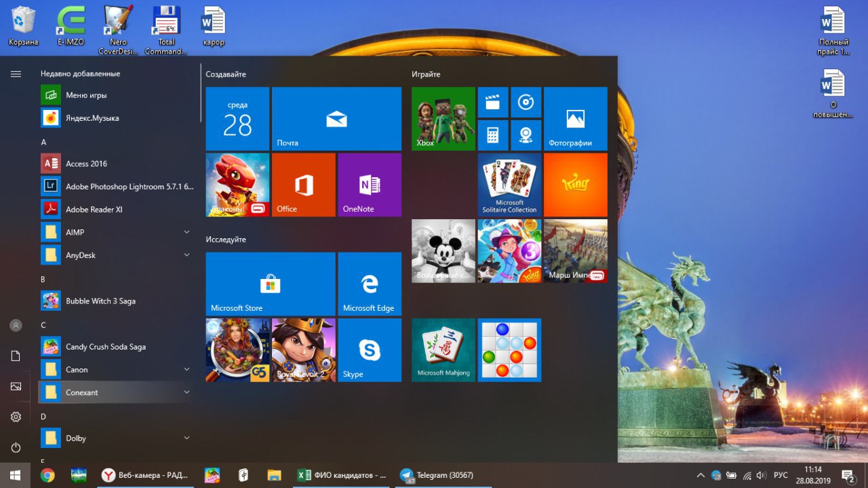Image resolution: width=868 pixels, height=488 pixels.
Task: Open the Pictures icon in Start sidebar
Action: (16, 386)
